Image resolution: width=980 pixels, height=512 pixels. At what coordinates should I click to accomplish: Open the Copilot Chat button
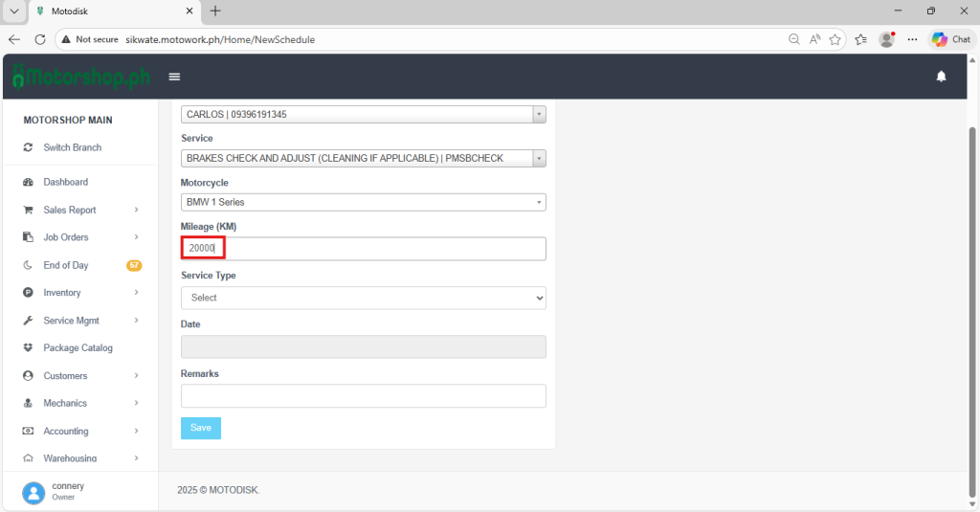(951, 39)
